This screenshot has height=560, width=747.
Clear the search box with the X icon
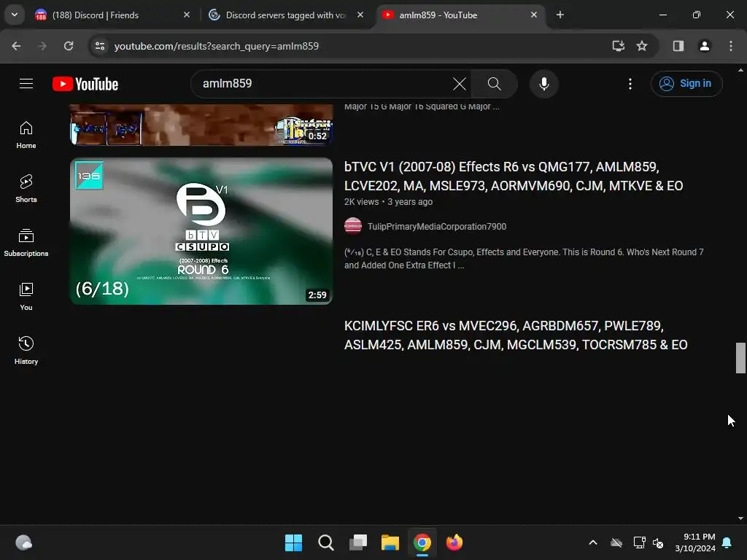[x=460, y=84]
